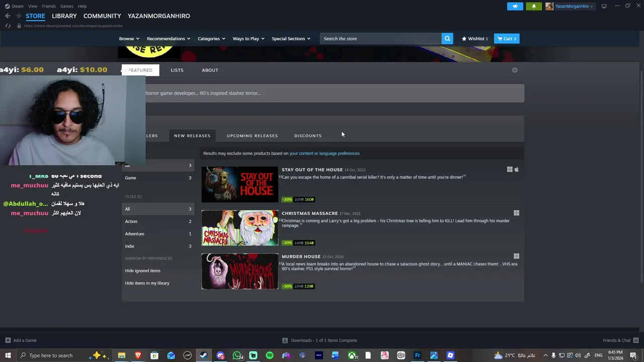Open the Browse dropdown
This screenshot has width=644, height=362.
coord(129,39)
